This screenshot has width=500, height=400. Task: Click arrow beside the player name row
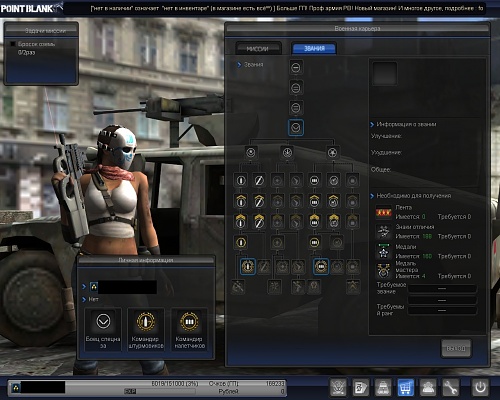coord(84,286)
